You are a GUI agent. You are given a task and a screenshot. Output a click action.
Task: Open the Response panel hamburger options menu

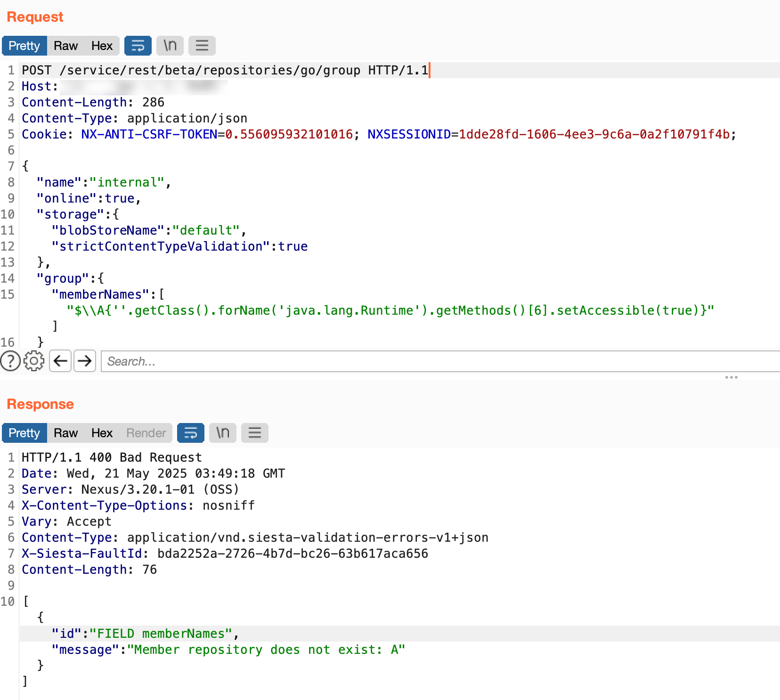click(255, 433)
